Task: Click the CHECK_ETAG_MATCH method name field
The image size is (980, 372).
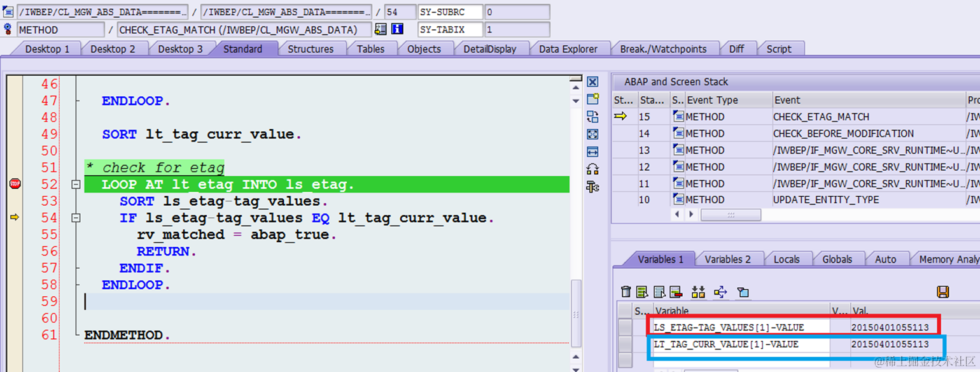Action: (x=244, y=29)
